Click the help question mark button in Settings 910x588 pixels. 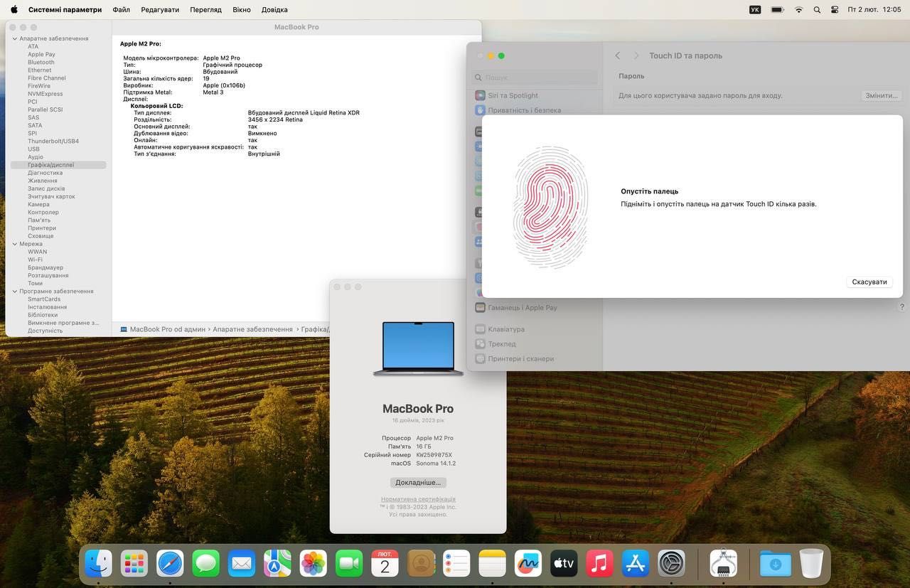[902, 307]
